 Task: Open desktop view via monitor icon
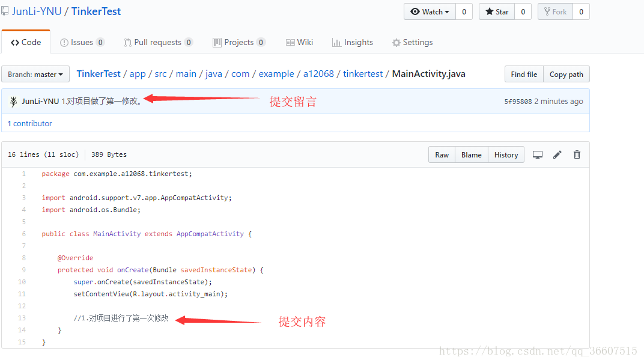(x=537, y=154)
